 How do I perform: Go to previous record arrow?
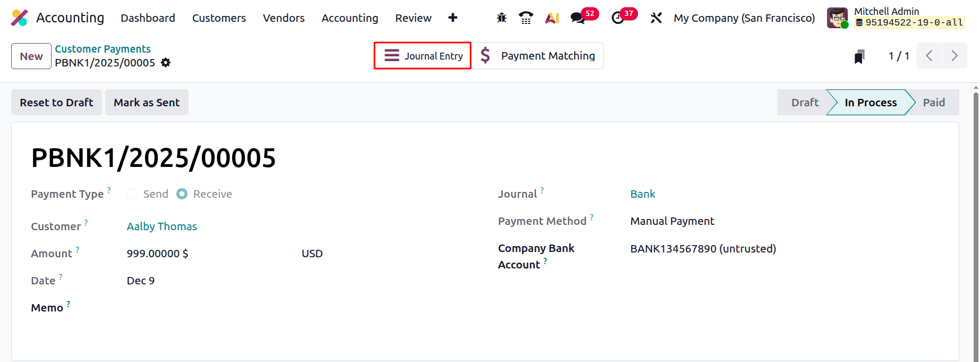[x=929, y=56]
